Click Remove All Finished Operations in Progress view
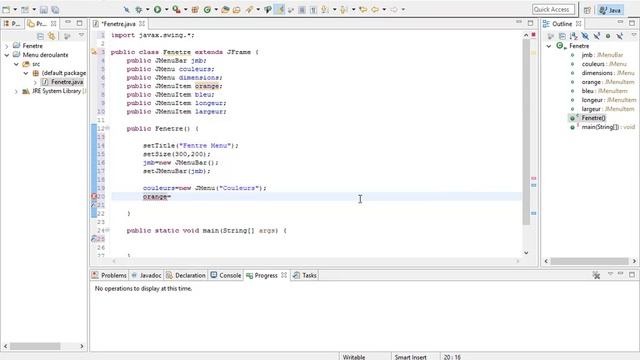This screenshot has height=360, width=640. [x=596, y=276]
